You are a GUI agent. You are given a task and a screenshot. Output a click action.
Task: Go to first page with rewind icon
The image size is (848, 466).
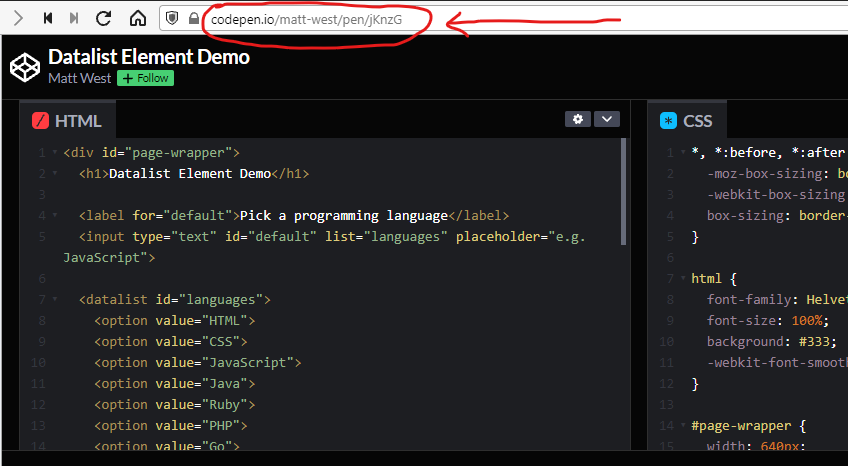[x=48, y=18]
